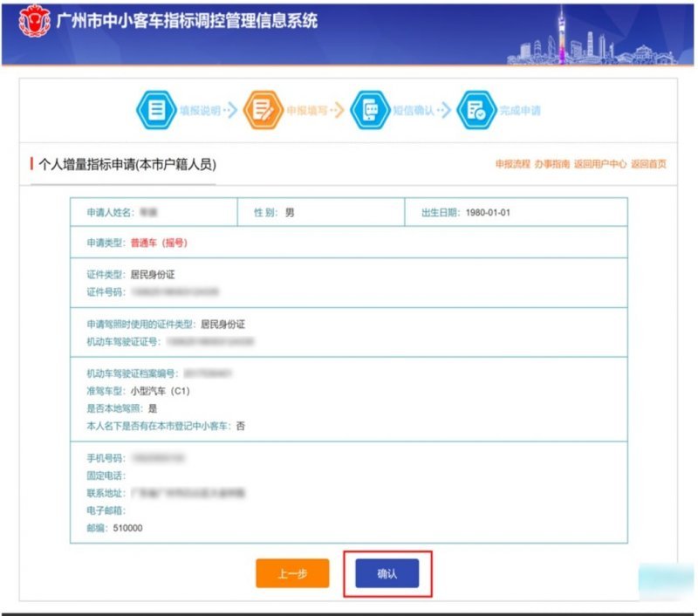The width and height of the screenshot is (698, 616).
Task: Click the 返回首页 link
Action: pyautogui.click(x=648, y=164)
